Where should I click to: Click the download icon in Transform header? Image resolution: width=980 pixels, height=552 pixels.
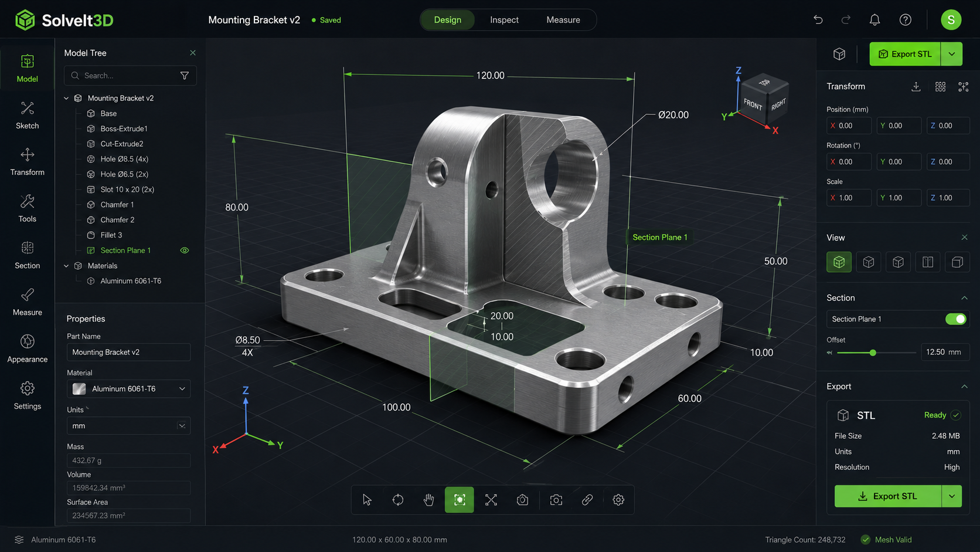916,87
